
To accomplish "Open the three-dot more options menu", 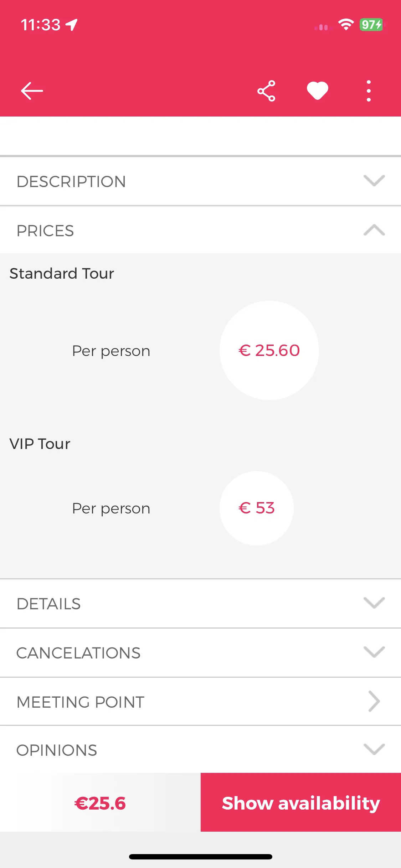I will point(369,91).
